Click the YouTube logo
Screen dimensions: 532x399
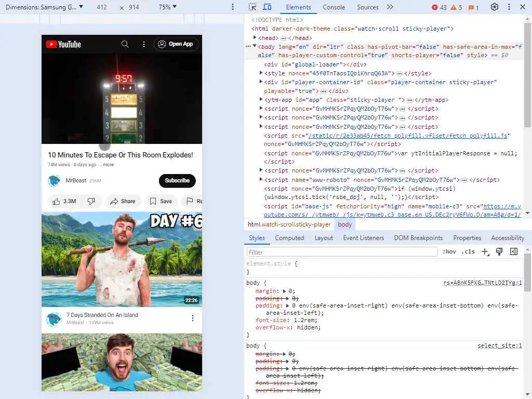point(63,44)
